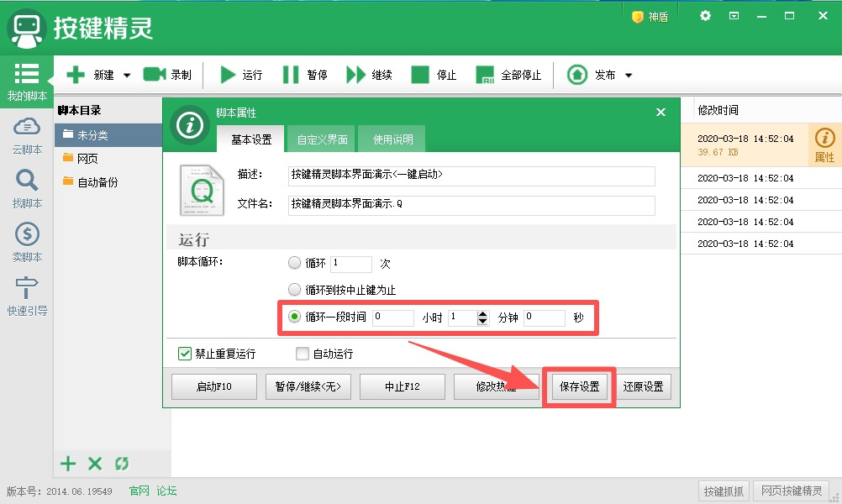Viewport: 842px width, 504px height.
Task: Click the Pause (暂停) toolbar icon
Action: point(291,75)
